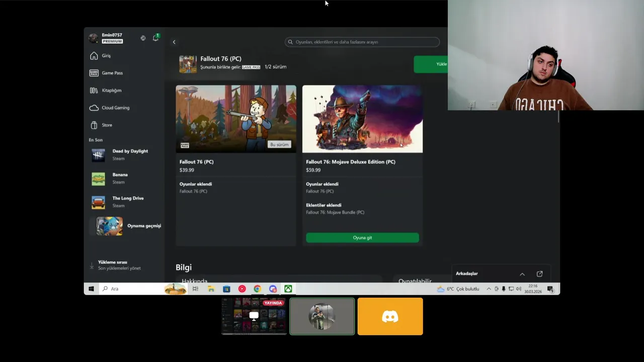This screenshot has height=362, width=644.
Task: Click the Fallout 76: Mojave Bundle (PC) text
Action: [x=335, y=212]
